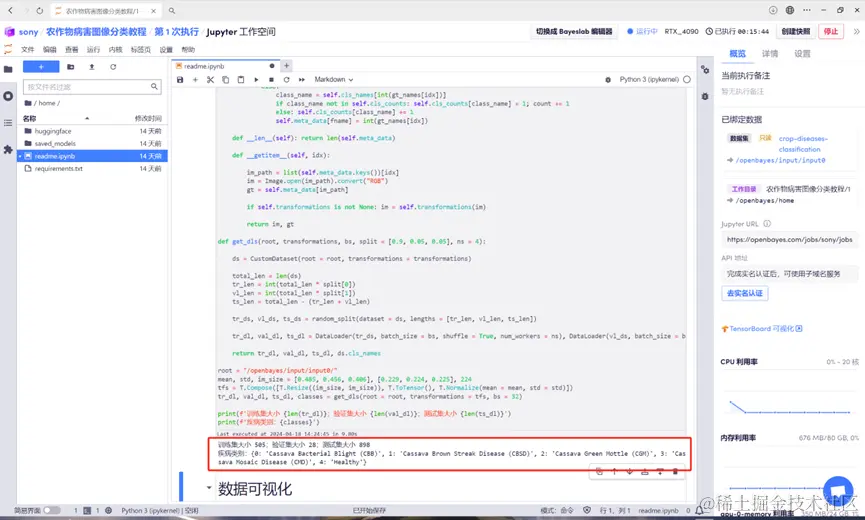Run the selected cell
865x520 pixels.
tap(256, 79)
